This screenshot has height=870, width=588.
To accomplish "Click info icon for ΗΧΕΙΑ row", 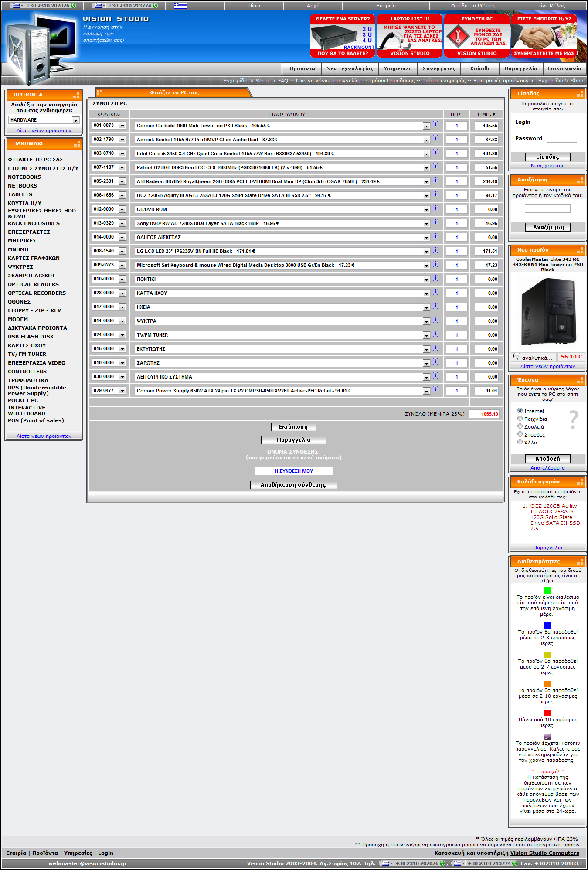I will click(x=435, y=306).
